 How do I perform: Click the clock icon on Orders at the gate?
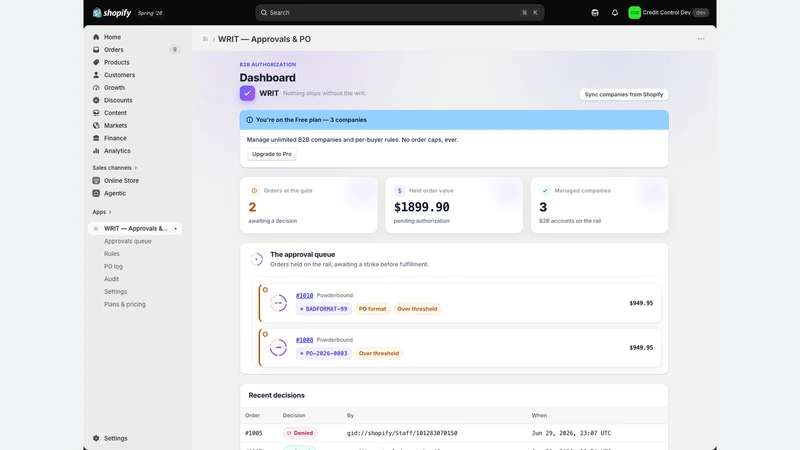254,191
